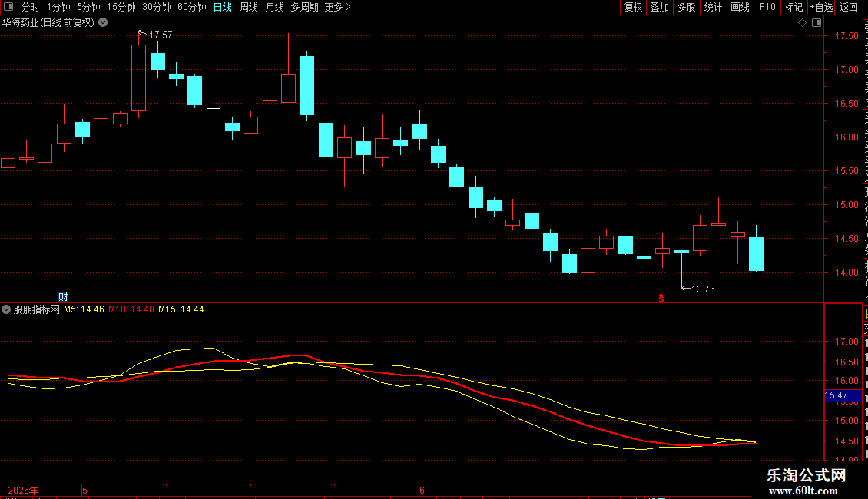Select the 60分钟 period
This screenshot has width=868, height=499.
click(x=191, y=7)
